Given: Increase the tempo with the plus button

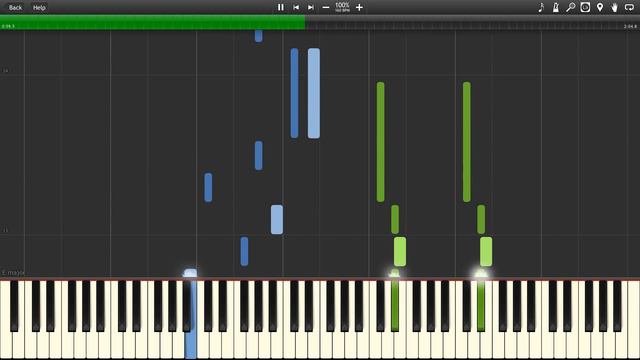Looking at the screenshot, I should coord(359,7).
